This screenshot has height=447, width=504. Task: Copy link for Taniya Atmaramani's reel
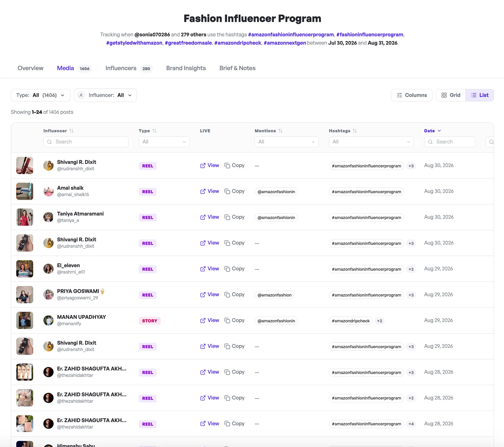point(234,217)
